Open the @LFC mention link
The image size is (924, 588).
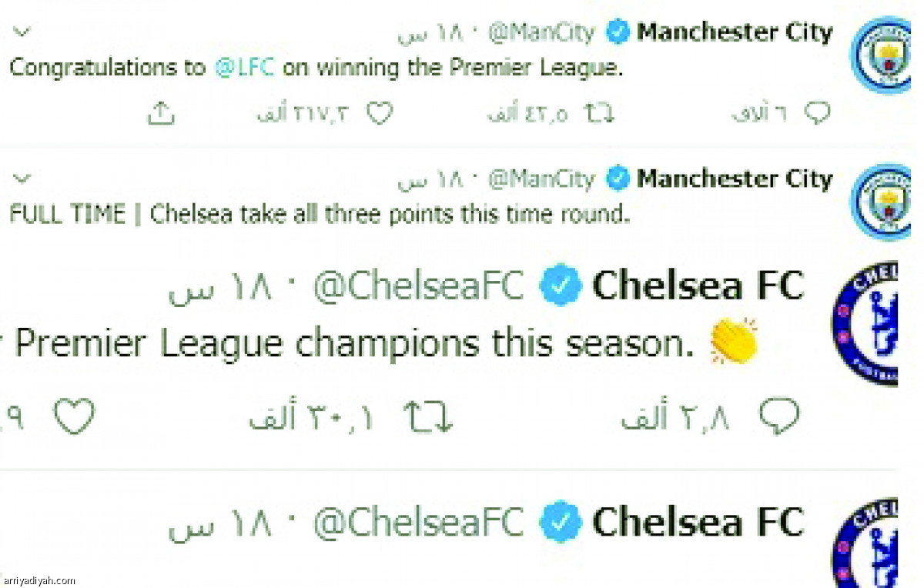(245, 68)
